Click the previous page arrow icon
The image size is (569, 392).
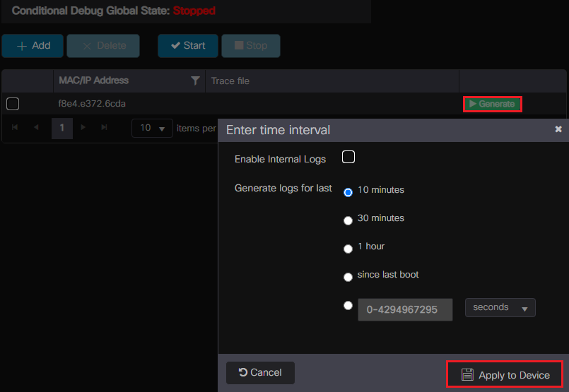coord(35,128)
